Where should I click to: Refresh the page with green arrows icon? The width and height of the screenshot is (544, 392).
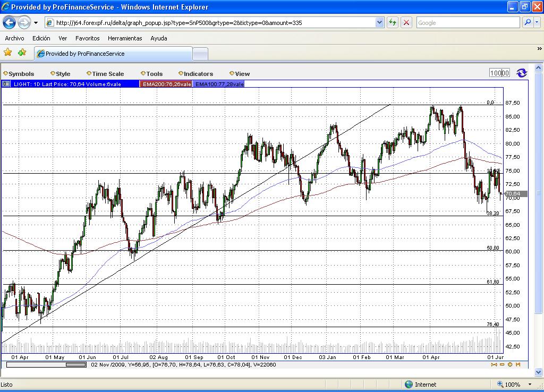[393, 23]
